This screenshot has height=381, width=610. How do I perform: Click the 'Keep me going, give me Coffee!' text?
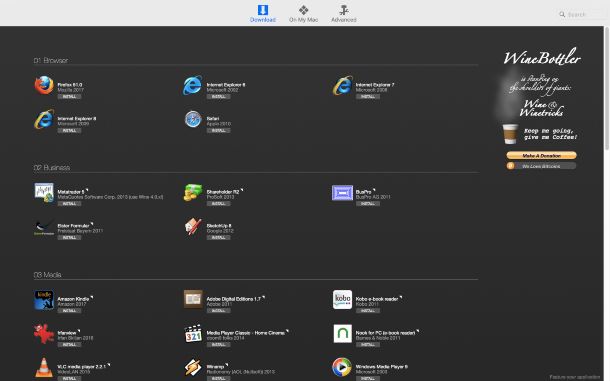click(x=550, y=134)
